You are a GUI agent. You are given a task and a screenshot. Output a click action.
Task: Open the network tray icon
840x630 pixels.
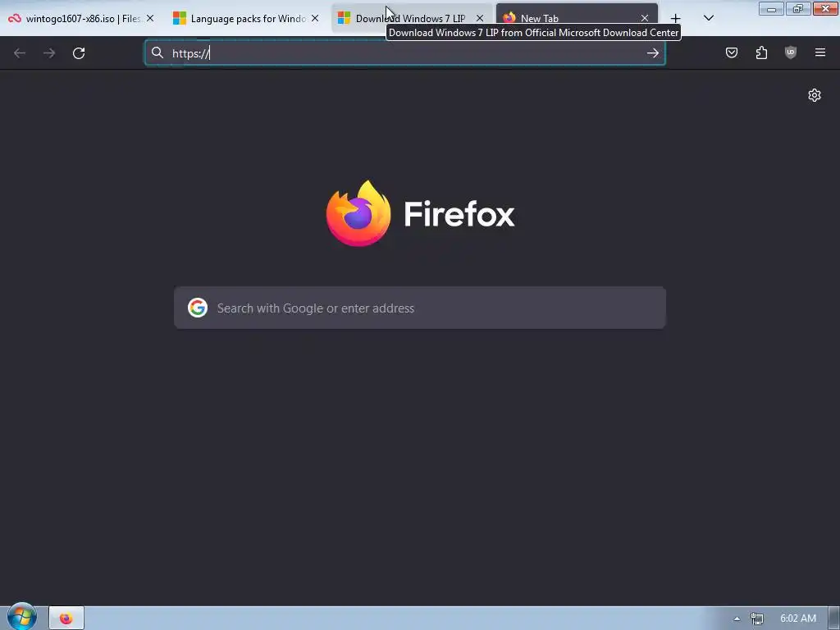[x=757, y=619]
